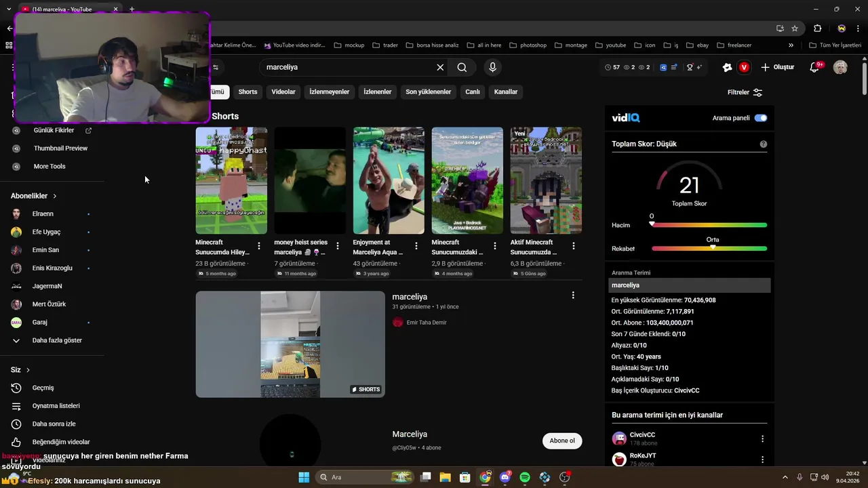Open options for CivcivCC channel in vidIQ
Viewport: 868px width, 488px height.
coord(762,439)
